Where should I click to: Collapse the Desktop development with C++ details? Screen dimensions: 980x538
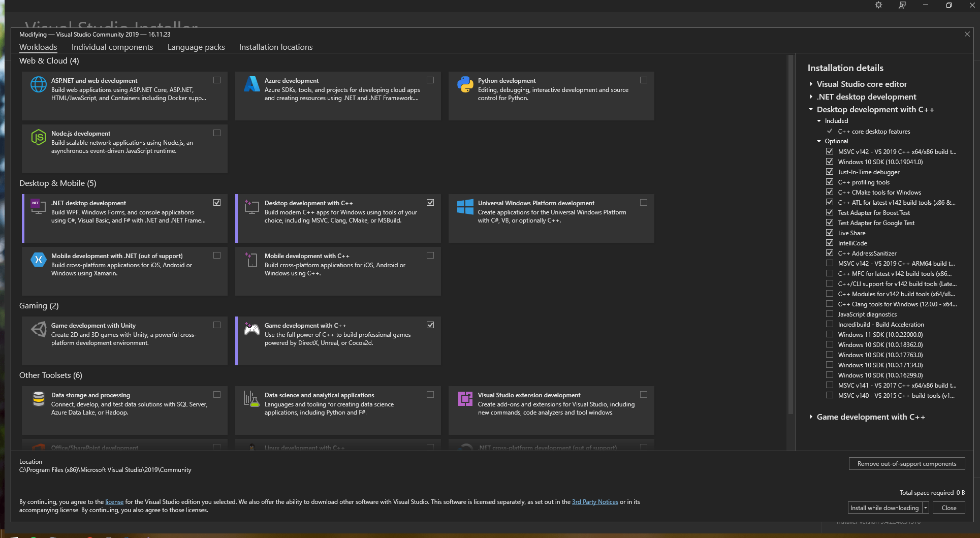811,109
